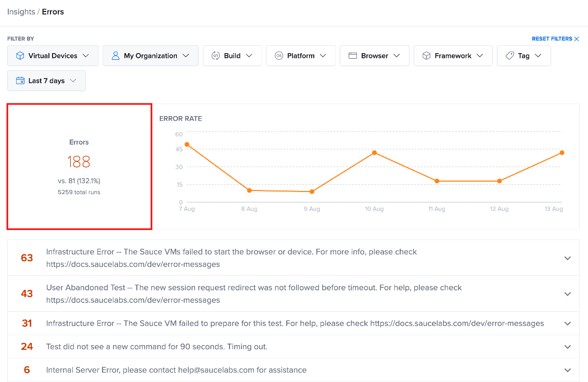Viewport: 588px width, 382px height.
Task: Click RESET FILTERS link
Action: [x=552, y=39]
